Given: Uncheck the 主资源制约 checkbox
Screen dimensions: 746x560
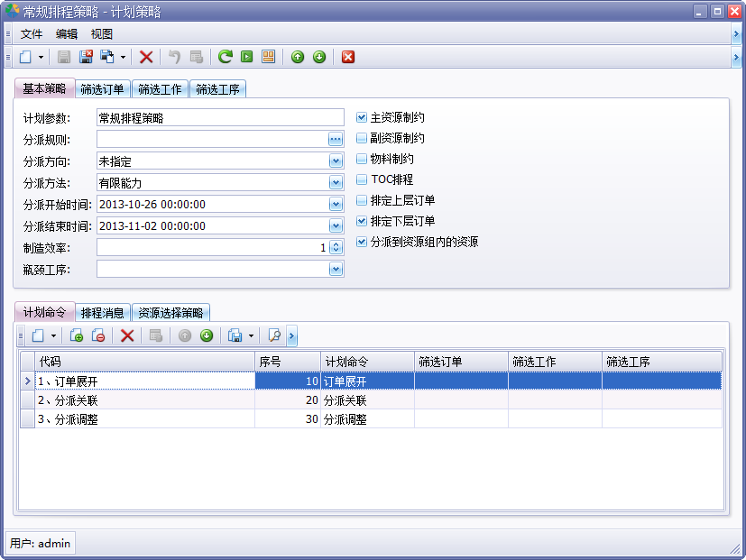Looking at the screenshot, I should [x=362, y=117].
